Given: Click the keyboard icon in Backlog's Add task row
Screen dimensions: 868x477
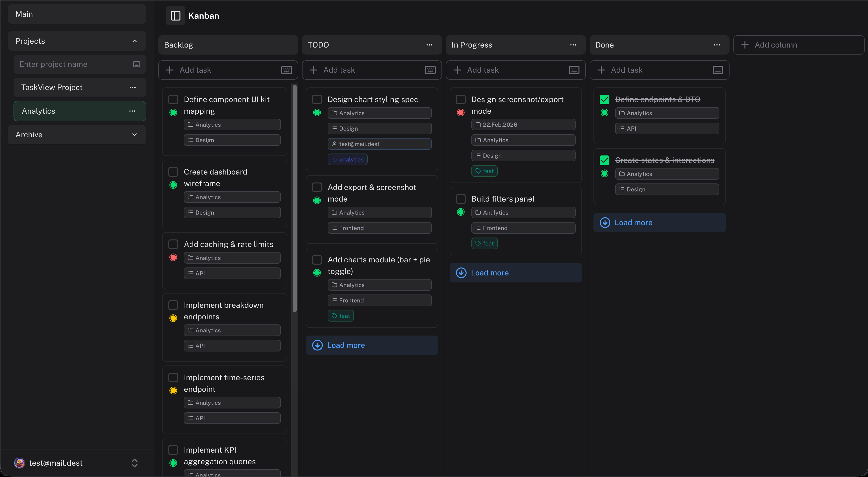Looking at the screenshot, I should (286, 70).
